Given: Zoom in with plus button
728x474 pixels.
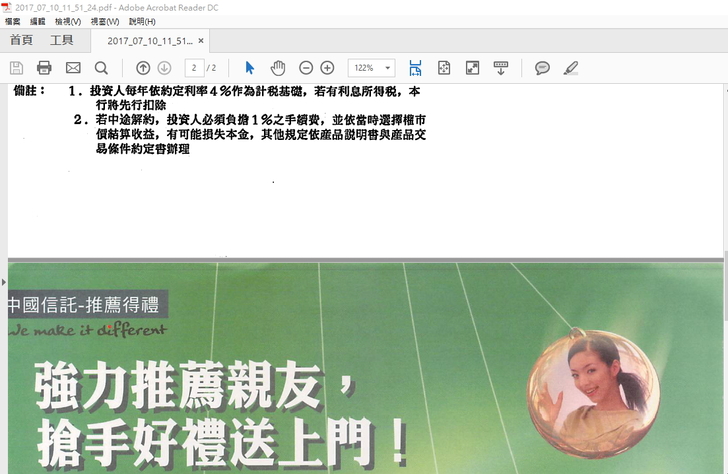Looking at the screenshot, I should click(x=327, y=68).
